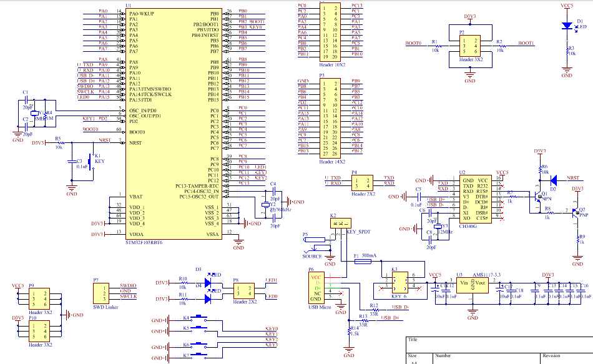Click the P2 3X2 boot header block
593x364 pixels.
pyautogui.click(x=470, y=46)
